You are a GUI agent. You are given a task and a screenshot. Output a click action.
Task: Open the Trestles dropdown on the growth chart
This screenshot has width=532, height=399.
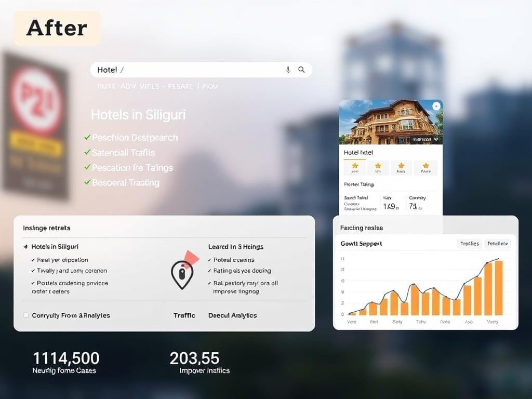click(469, 244)
